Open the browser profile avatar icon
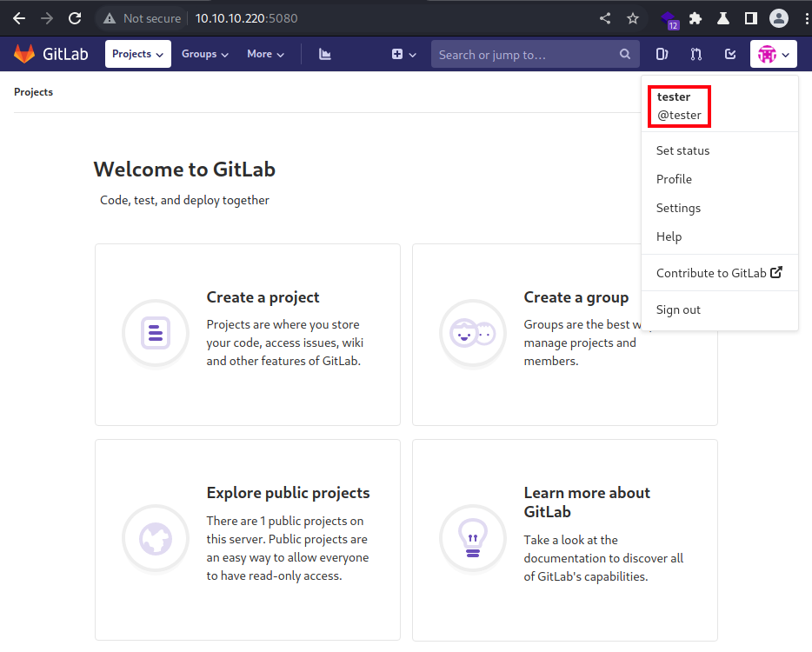 click(x=778, y=18)
